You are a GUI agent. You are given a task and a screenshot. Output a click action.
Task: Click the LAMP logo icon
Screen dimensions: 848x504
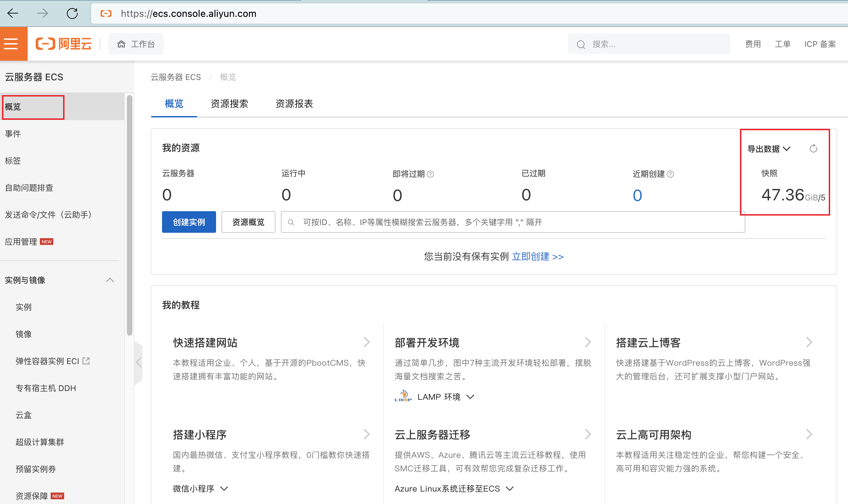(403, 396)
